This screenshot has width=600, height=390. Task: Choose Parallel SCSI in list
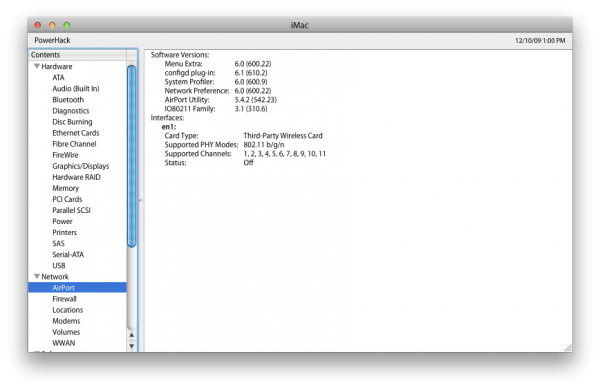[71, 211]
